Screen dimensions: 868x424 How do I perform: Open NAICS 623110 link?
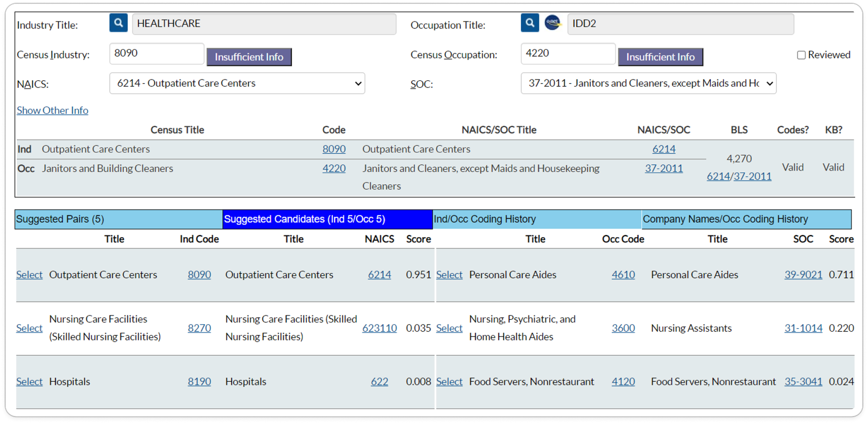(x=379, y=328)
